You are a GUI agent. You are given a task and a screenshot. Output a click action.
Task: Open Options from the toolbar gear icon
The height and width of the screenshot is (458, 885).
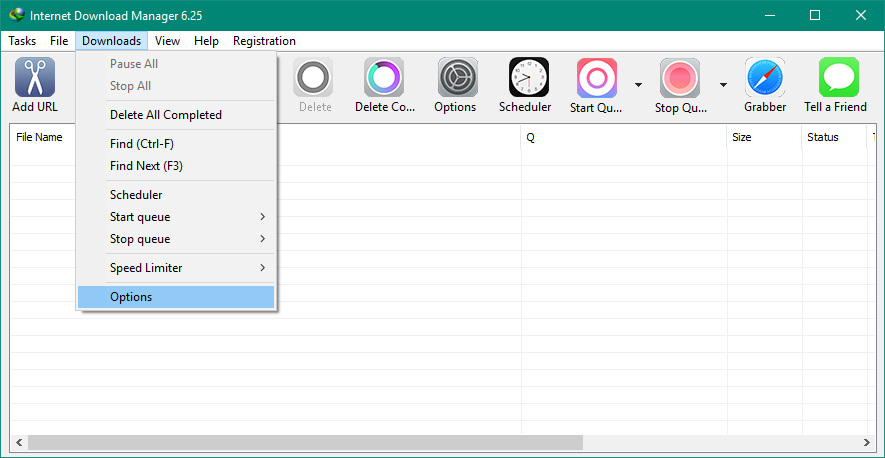tap(458, 77)
